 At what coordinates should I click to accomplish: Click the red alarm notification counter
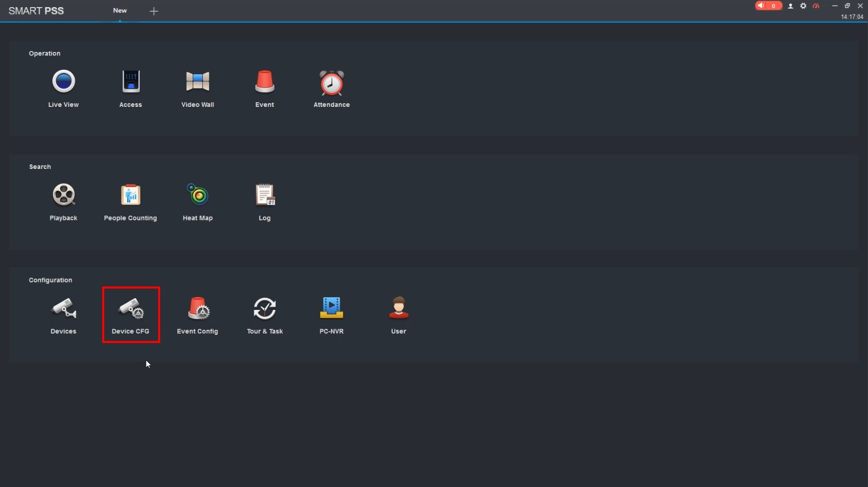click(768, 6)
